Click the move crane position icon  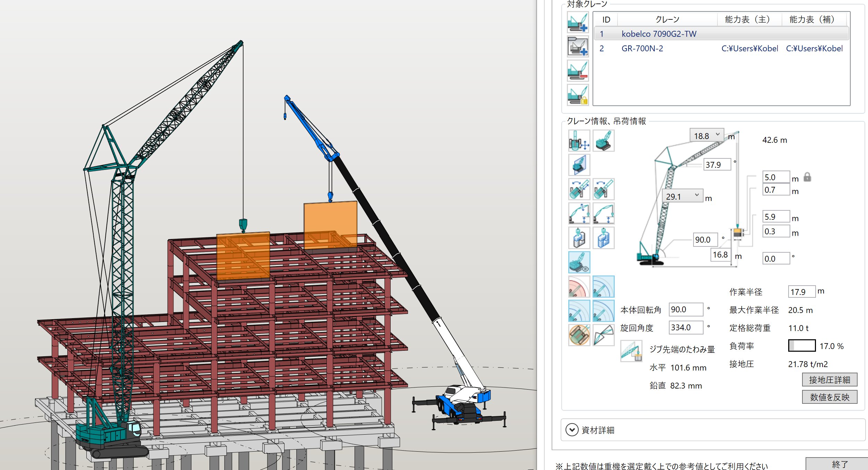(579, 141)
